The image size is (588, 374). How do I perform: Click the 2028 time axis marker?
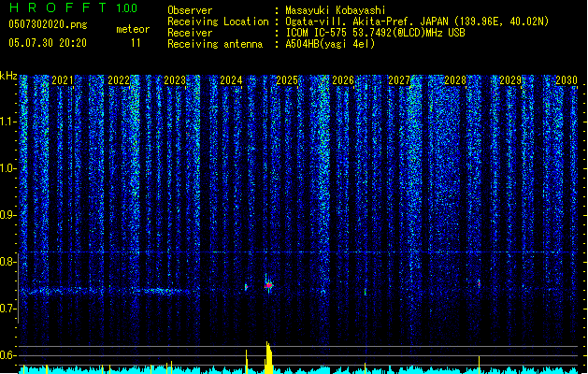pyautogui.click(x=455, y=80)
